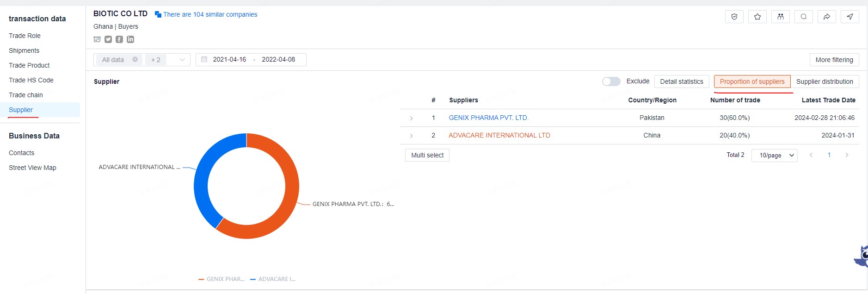
Task: Click the Country/Region column header
Action: click(x=653, y=100)
